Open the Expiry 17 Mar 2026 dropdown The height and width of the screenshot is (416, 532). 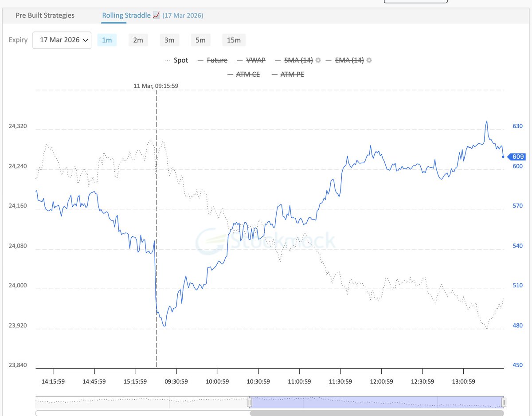(x=62, y=40)
